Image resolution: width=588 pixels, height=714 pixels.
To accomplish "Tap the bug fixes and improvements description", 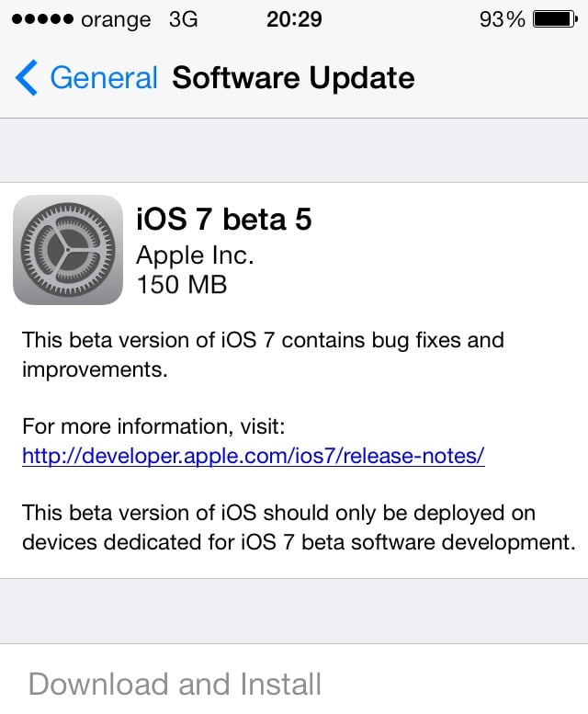I will 263,355.
